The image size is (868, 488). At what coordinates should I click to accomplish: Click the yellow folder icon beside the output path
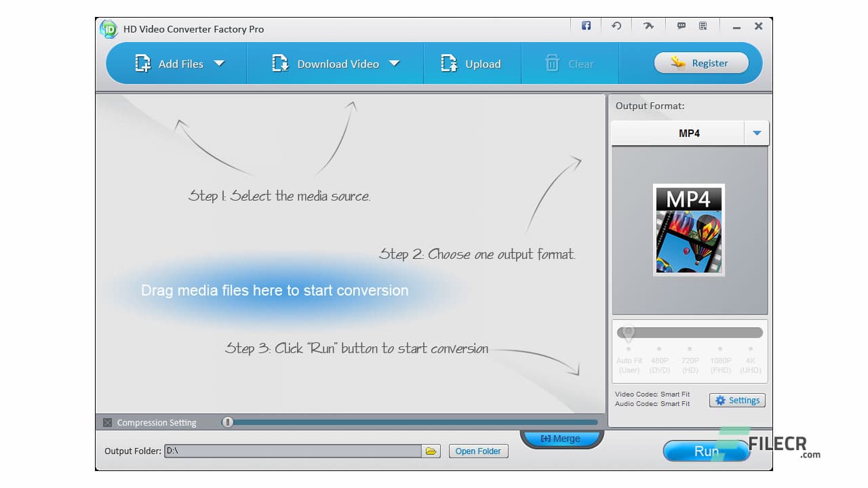(x=432, y=450)
